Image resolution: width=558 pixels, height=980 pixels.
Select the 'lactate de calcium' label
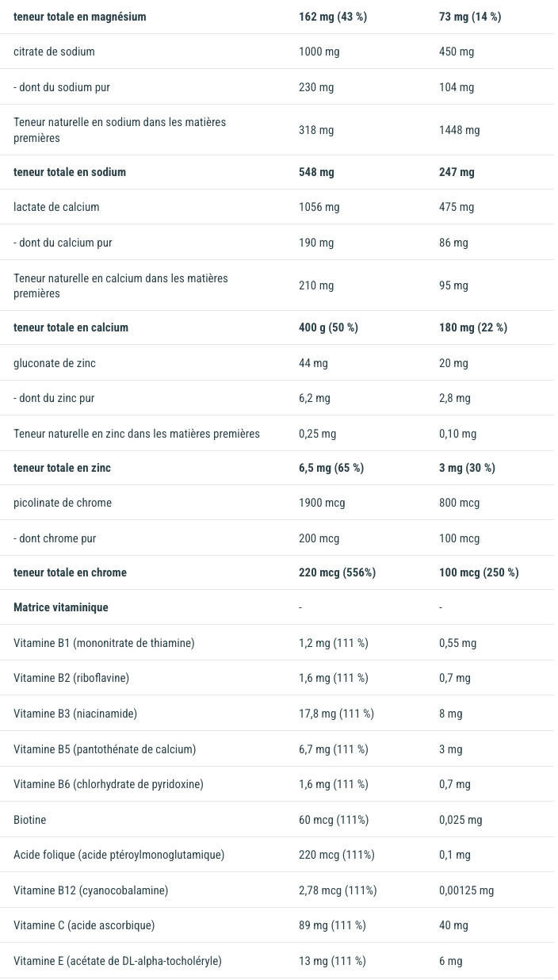(56, 207)
